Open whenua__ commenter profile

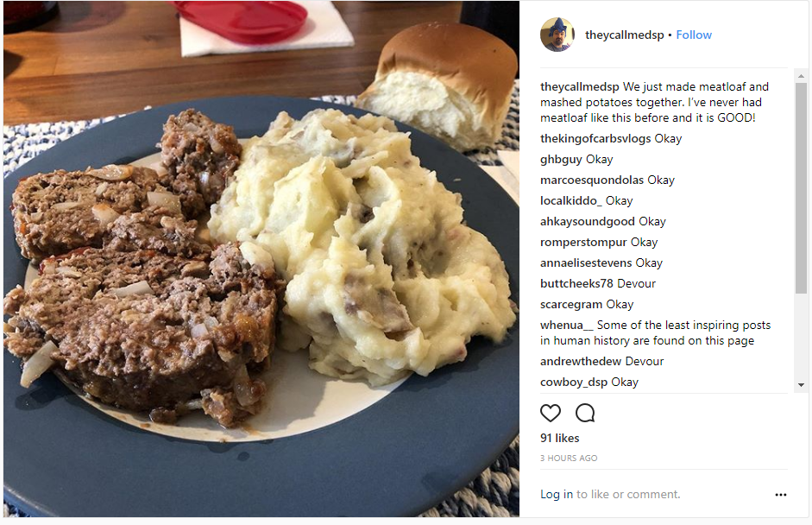(567, 326)
